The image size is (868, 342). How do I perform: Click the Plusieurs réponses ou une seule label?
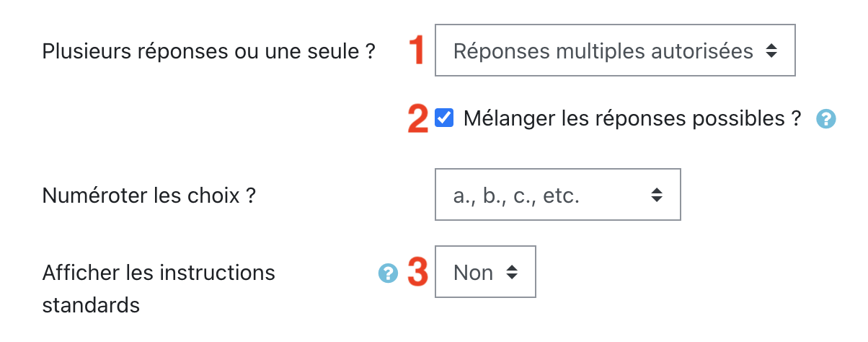[209, 52]
